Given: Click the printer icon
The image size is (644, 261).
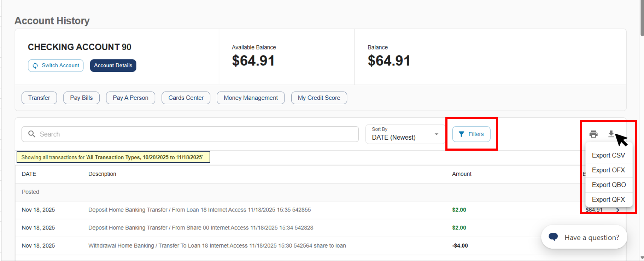Looking at the screenshot, I should 593,134.
